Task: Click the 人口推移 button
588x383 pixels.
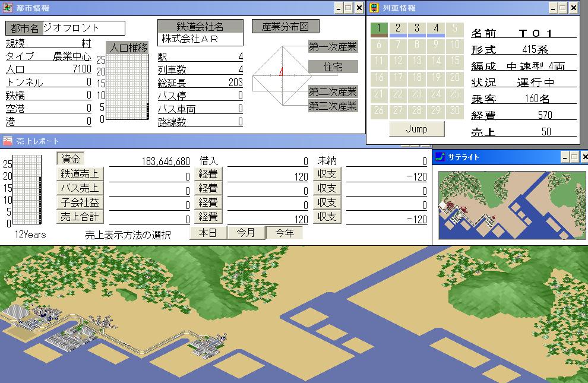Action: tap(128, 48)
